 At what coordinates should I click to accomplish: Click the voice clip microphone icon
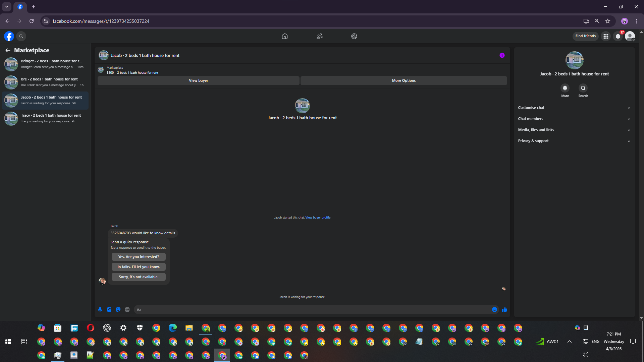click(100, 310)
